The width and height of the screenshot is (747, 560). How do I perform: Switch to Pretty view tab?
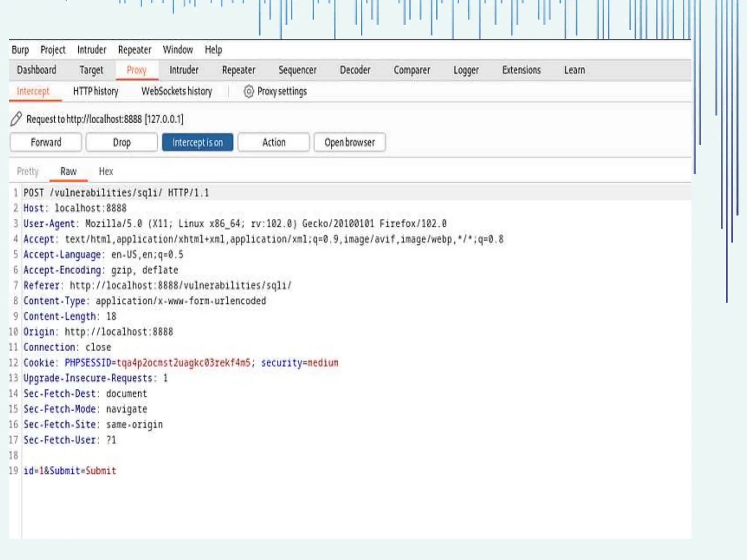tap(28, 171)
